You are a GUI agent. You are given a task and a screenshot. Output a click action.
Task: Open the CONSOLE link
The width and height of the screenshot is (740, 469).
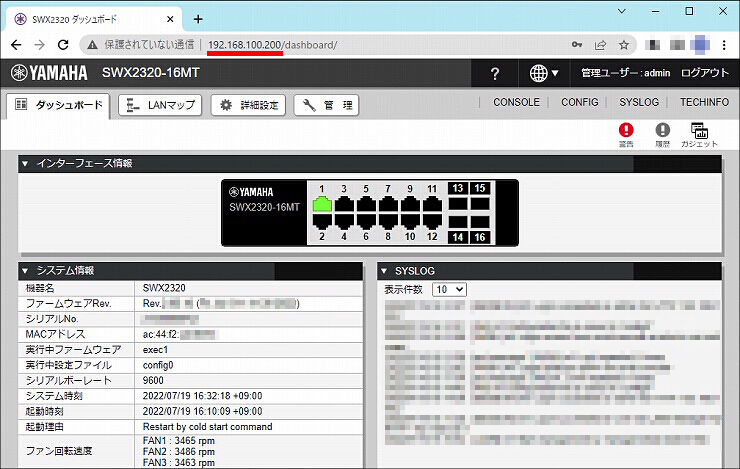[x=516, y=102]
